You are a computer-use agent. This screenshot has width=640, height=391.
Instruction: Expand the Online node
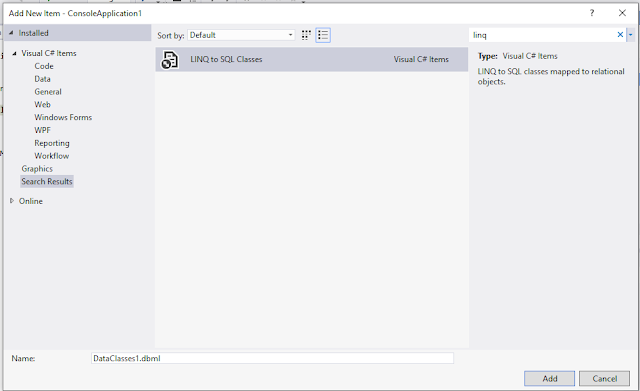pos(12,201)
